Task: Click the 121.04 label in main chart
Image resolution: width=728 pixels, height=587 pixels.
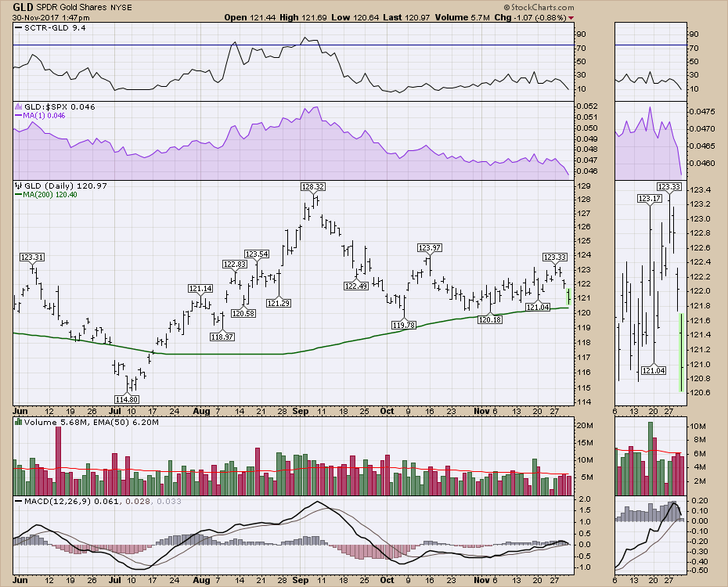Action: coord(538,307)
